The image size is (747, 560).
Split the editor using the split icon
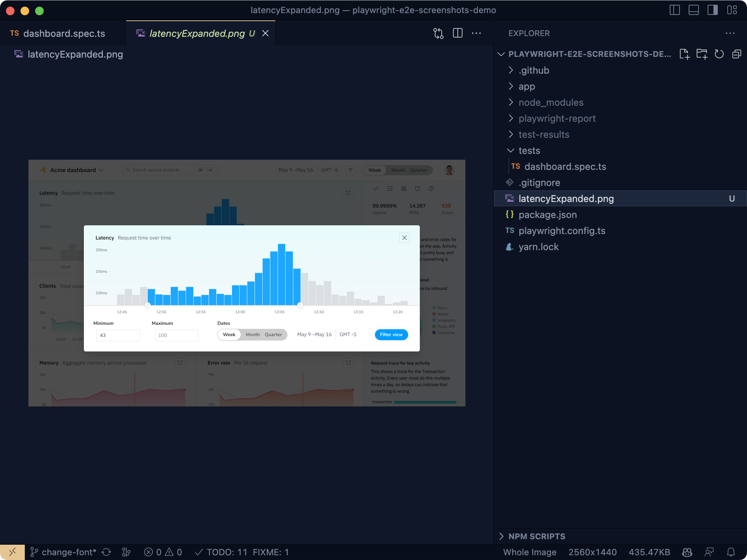click(458, 33)
